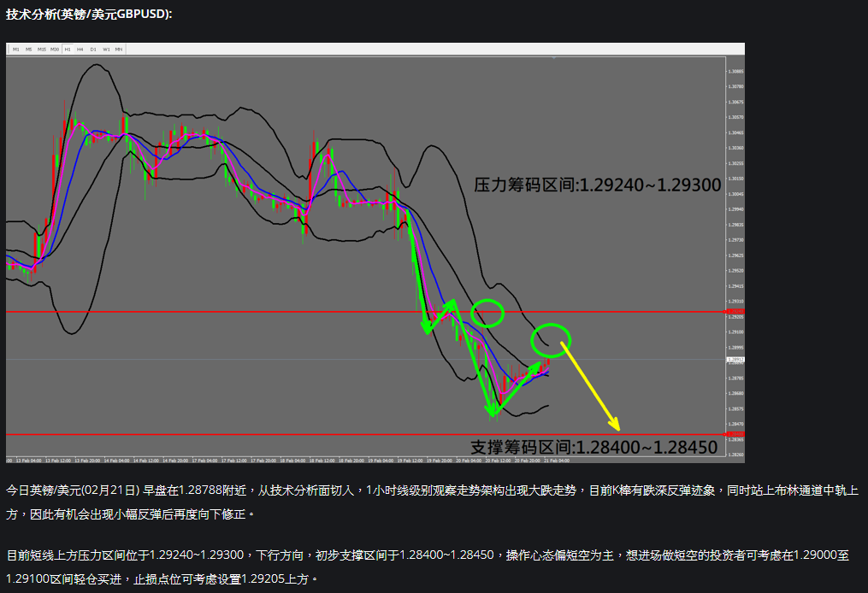The height and width of the screenshot is (593, 868).
Task: Click the 1.29100 price scale label
Action: click(735, 332)
